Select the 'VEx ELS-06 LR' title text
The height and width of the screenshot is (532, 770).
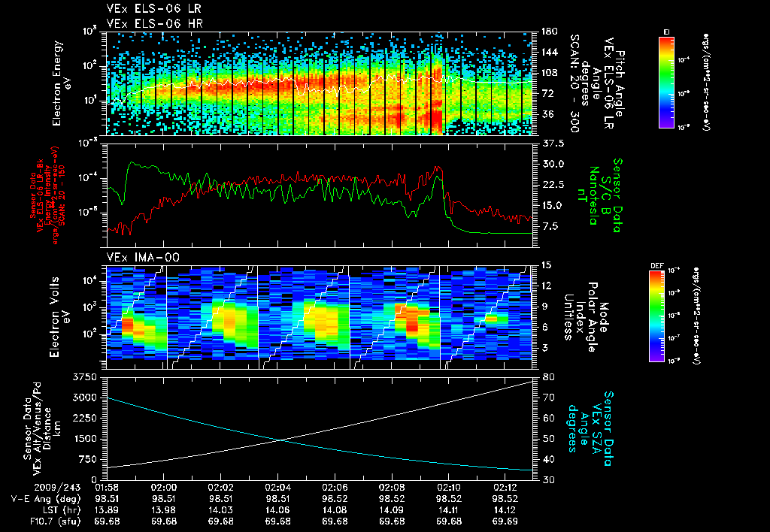[153, 9]
